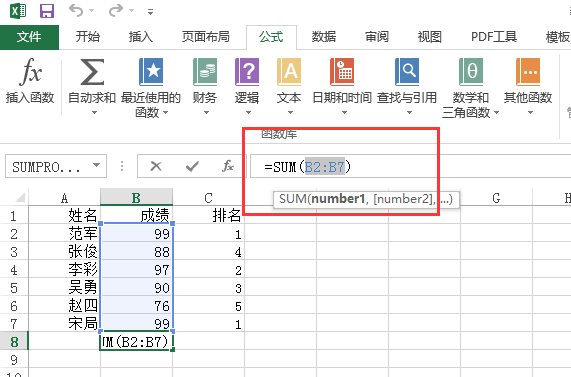Click rank cell showing 5
This screenshot has height=377, width=571.
pyautogui.click(x=208, y=305)
